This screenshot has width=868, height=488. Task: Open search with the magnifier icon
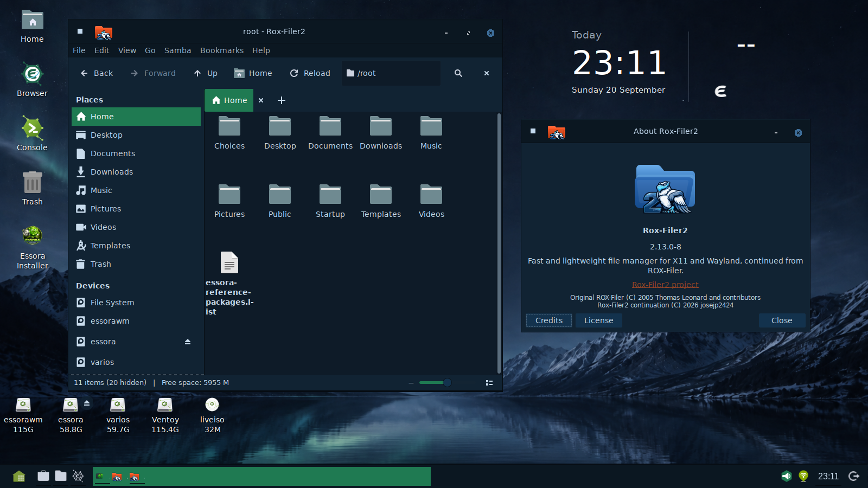458,73
